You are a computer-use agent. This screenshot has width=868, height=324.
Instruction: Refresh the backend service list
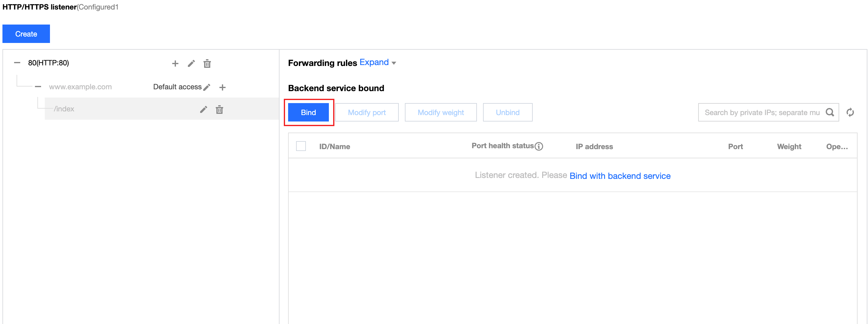[x=850, y=112]
